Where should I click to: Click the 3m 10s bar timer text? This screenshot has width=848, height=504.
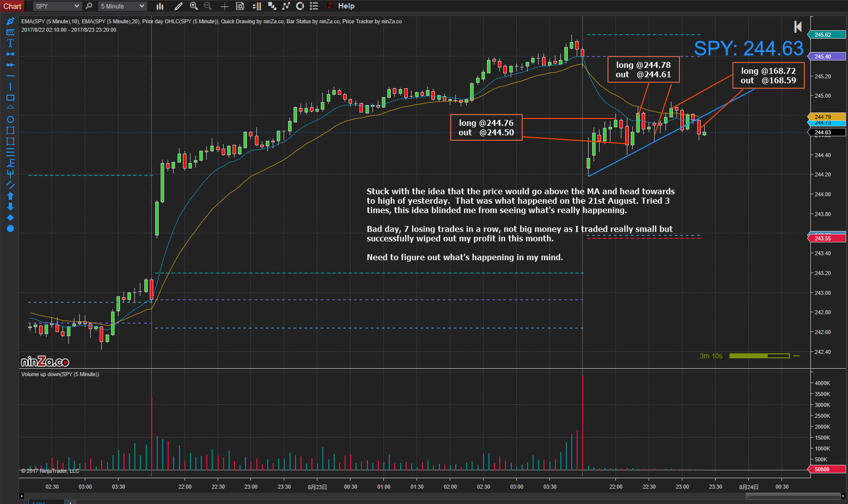point(711,356)
